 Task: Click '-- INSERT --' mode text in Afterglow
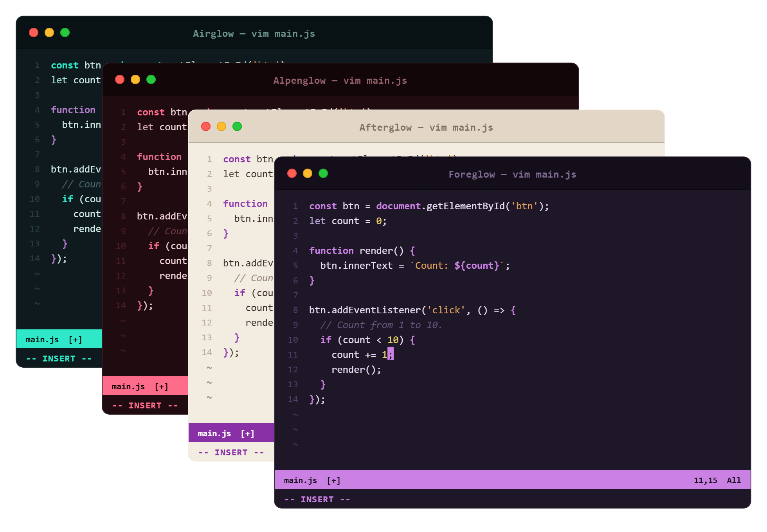pos(231,453)
